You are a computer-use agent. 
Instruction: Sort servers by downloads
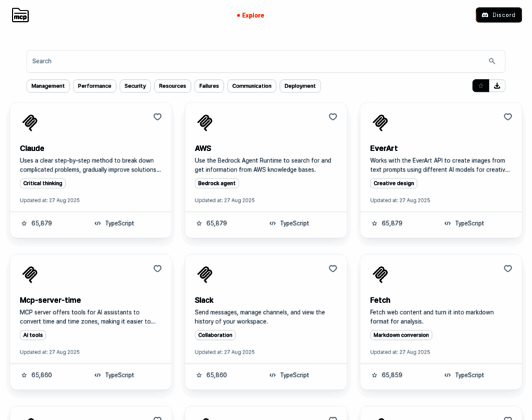tap(497, 86)
